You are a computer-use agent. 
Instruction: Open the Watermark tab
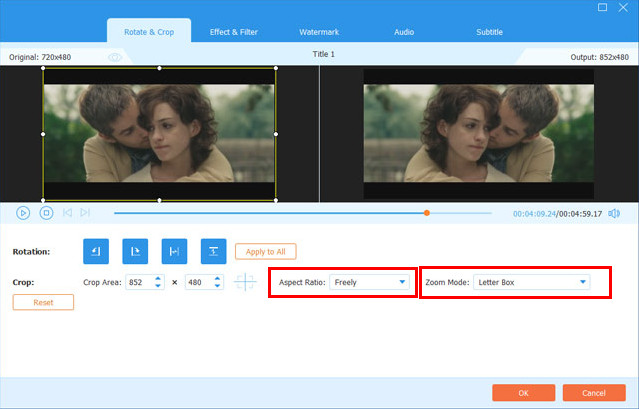pos(319,32)
